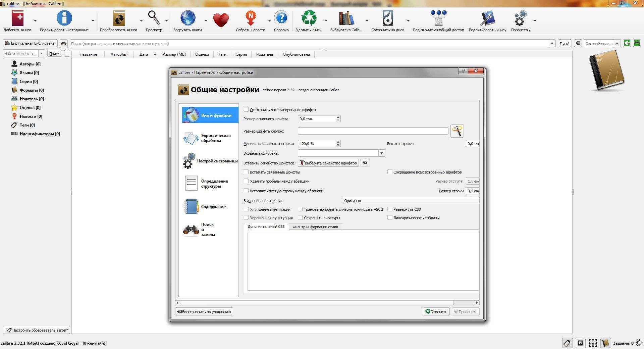
Task: Expand Add books dropdown arrow
Action: pyautogui.click(x=35, y=20)
